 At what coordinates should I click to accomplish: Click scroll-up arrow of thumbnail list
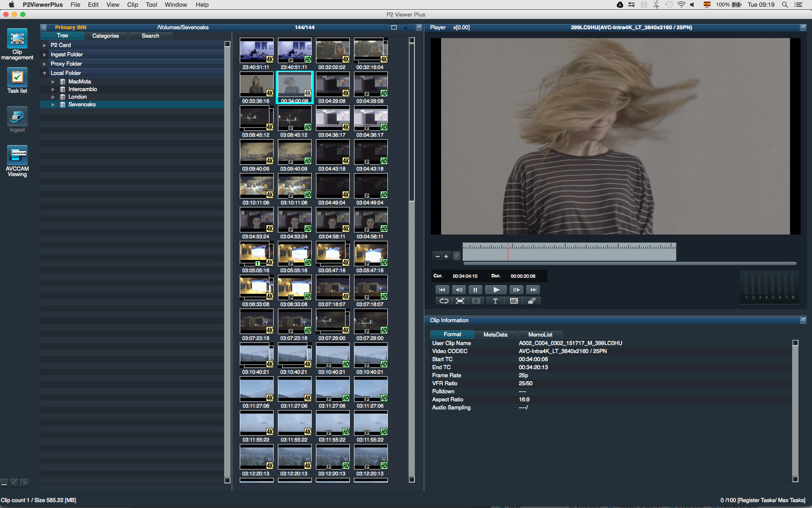412,40
